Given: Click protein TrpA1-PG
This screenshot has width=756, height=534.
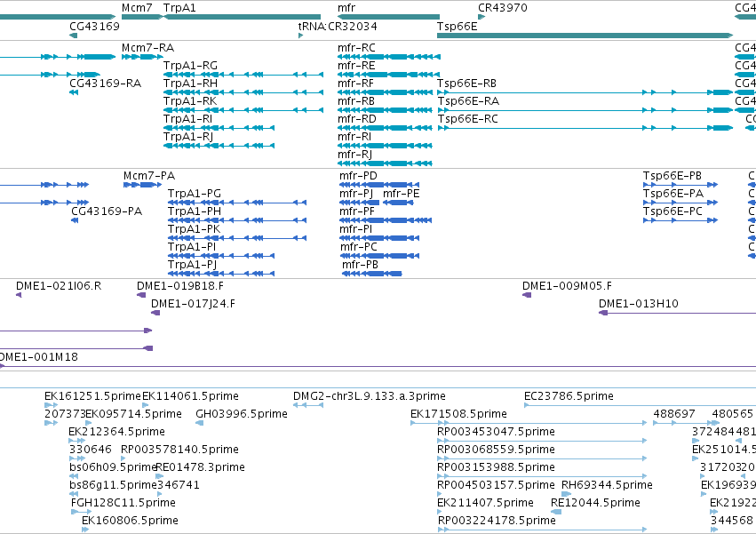Looking at the screenshot, I should (236, 203).
